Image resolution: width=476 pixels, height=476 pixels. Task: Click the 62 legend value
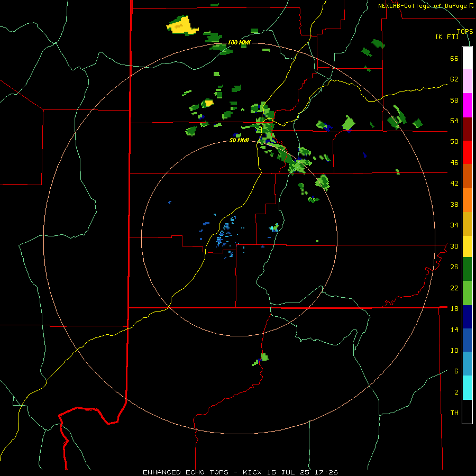(x=454, y=79)
